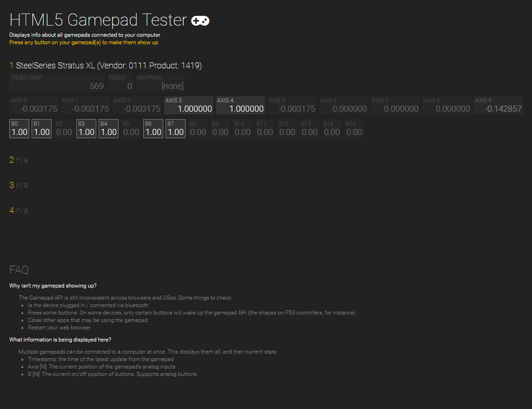Click the 'B [N]' explanation bullet
The width and height of the screenshot is (532, 409).
(x=113, y=374)
